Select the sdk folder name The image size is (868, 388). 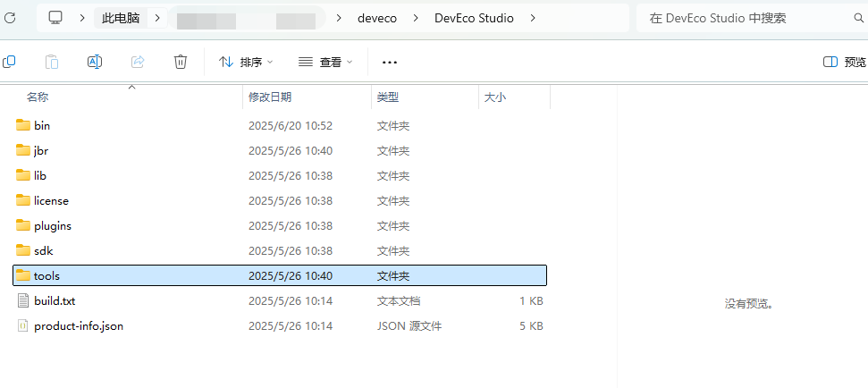point(43,250)
